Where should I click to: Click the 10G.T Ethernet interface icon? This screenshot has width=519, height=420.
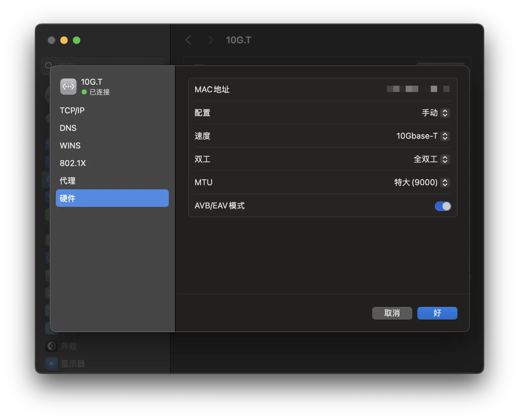tap(68, 87)
